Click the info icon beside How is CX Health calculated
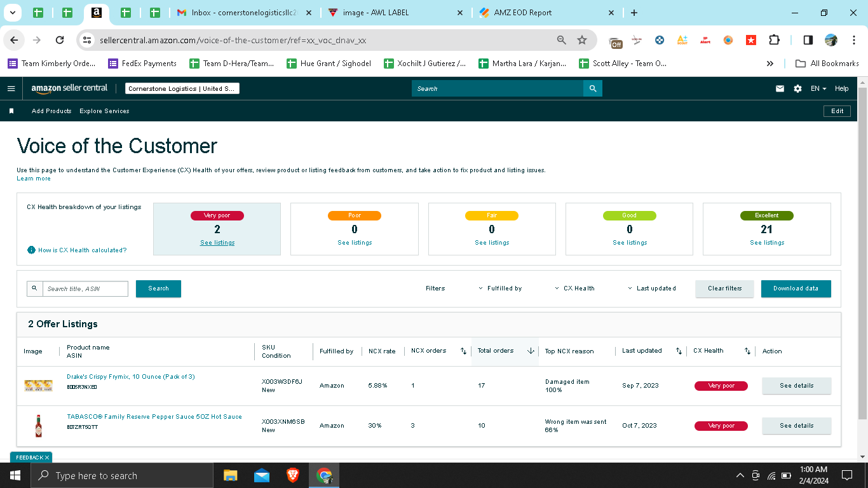Viewport: 868px width, 488px height. (31, 250)
